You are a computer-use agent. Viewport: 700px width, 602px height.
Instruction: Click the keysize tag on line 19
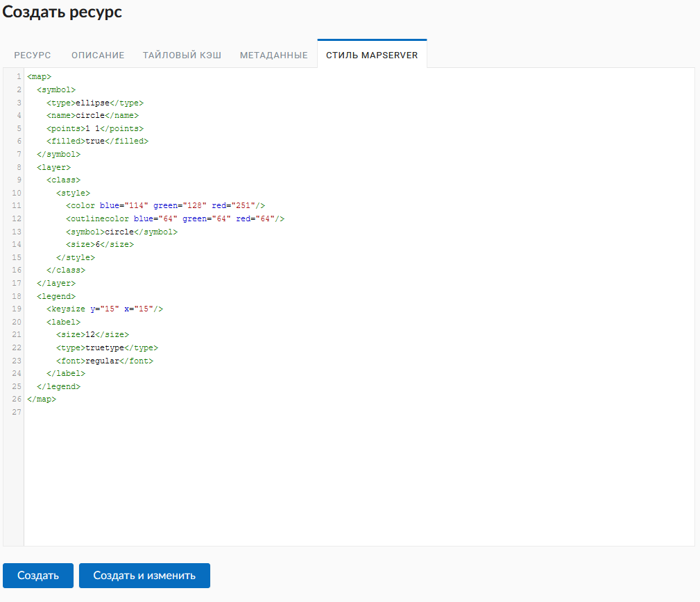68,309
